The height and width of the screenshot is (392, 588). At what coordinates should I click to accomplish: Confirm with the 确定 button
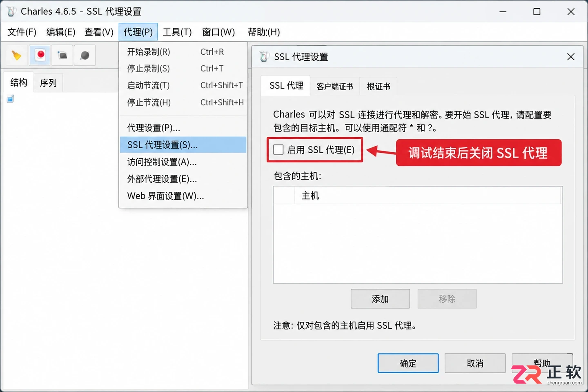[x=408, y=363]
